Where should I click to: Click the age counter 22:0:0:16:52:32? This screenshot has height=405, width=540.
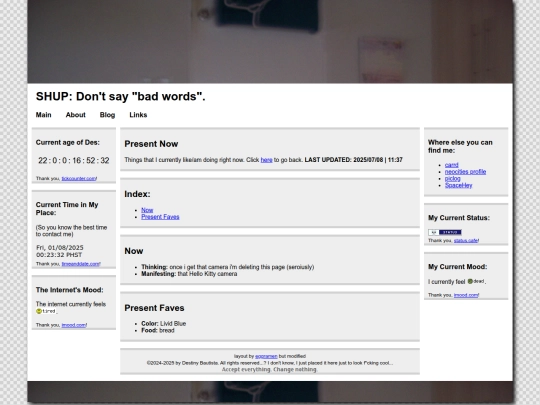click(x=74, y=160)
